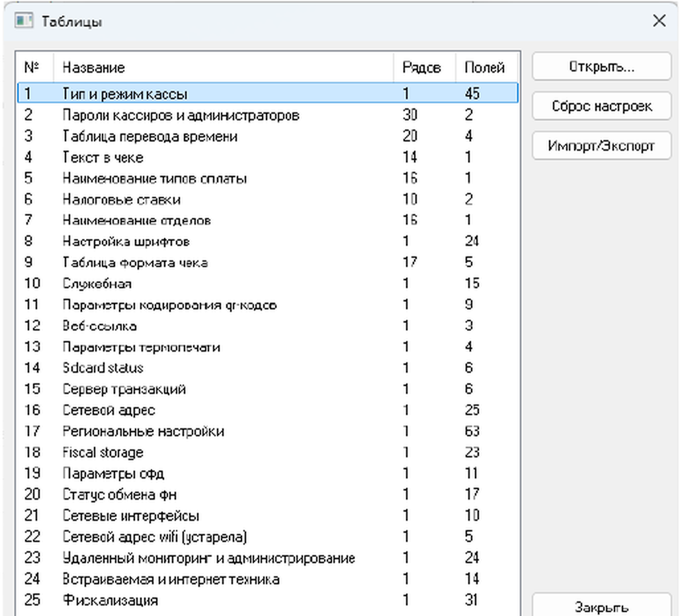Select Статус обмена фн row
680x616 pixels.
(268, 494)
